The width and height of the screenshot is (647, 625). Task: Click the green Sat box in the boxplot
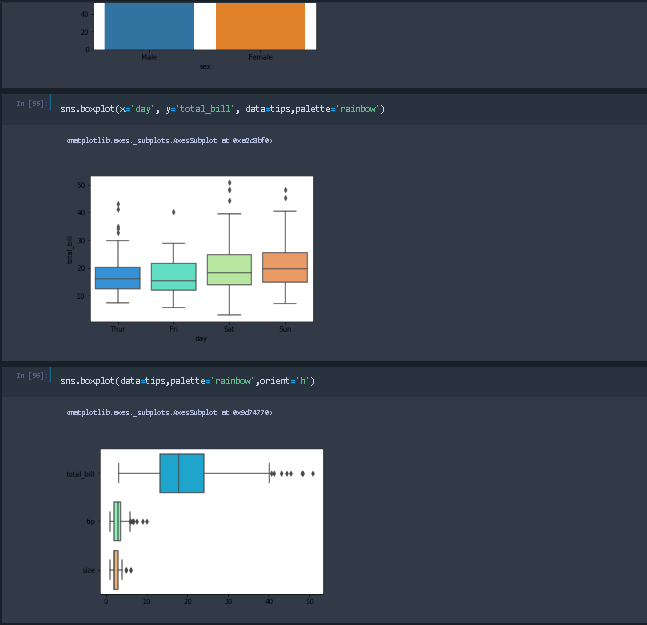click(x=229, y=270)
